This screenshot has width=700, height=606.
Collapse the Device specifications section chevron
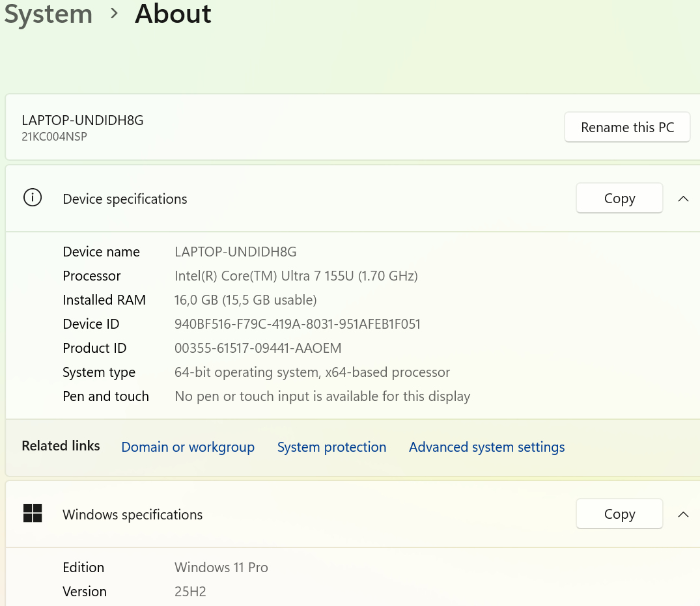coord(683,199)
